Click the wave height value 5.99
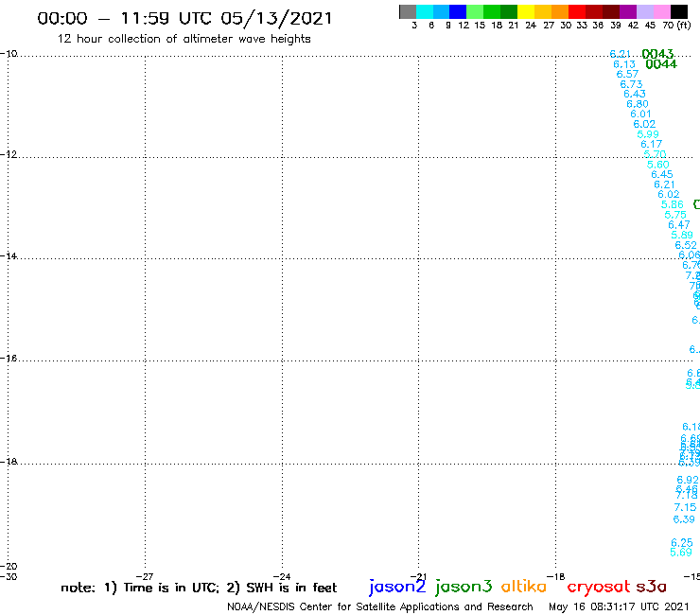700x615 pixels. pyautogui.click(x=648, y=134)
